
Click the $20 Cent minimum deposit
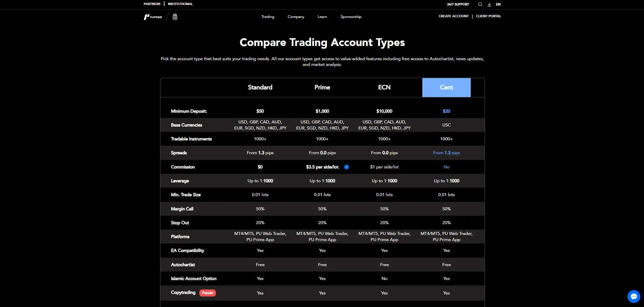[x=446, y=111]
